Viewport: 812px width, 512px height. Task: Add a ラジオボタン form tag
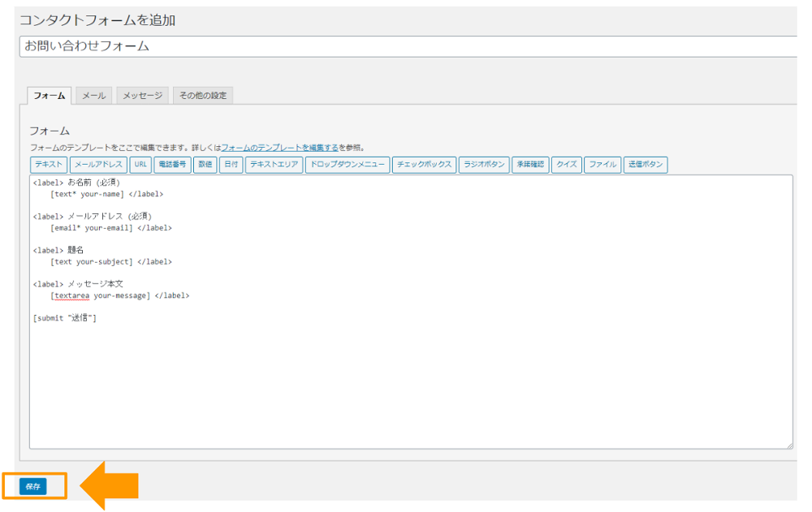483,165
